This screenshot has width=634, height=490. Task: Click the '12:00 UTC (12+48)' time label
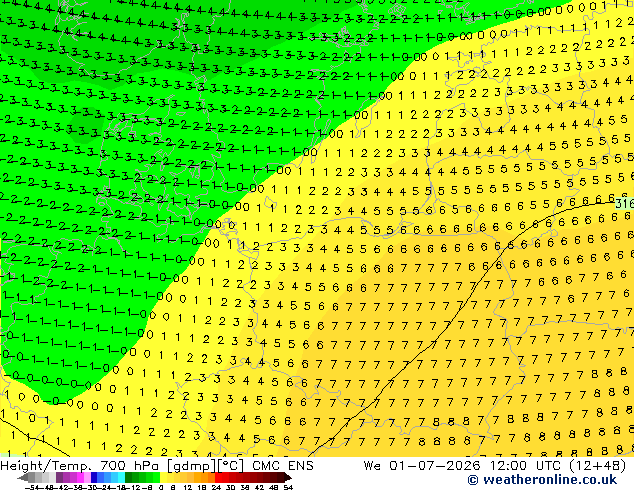[558, 466]
